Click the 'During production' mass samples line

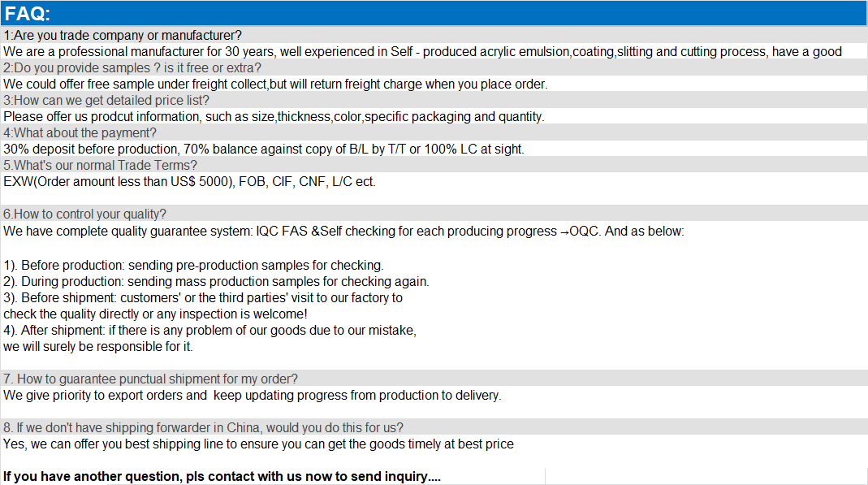coord(216,281)
